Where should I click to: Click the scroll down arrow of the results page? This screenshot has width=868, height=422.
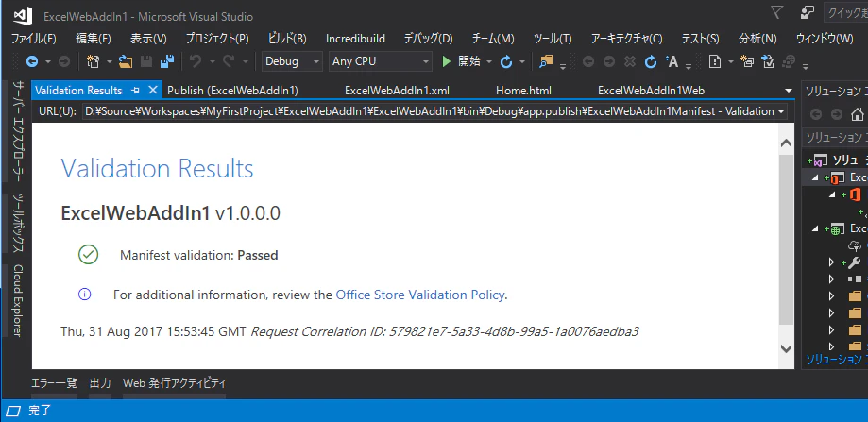pos(786,347)
